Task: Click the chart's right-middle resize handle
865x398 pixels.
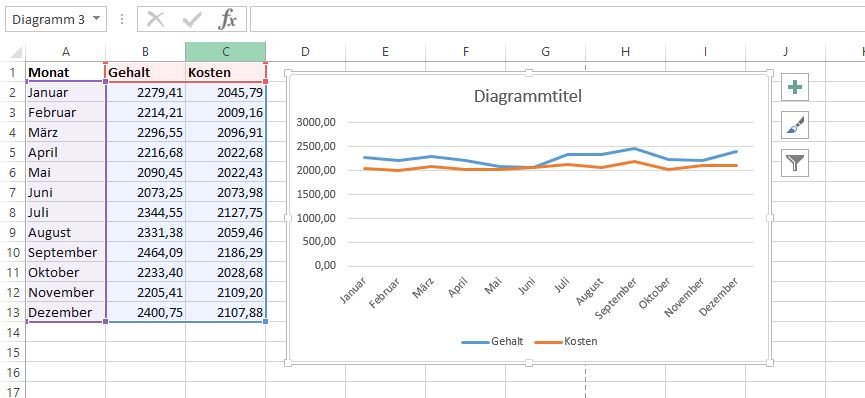Action: point(770,218)
